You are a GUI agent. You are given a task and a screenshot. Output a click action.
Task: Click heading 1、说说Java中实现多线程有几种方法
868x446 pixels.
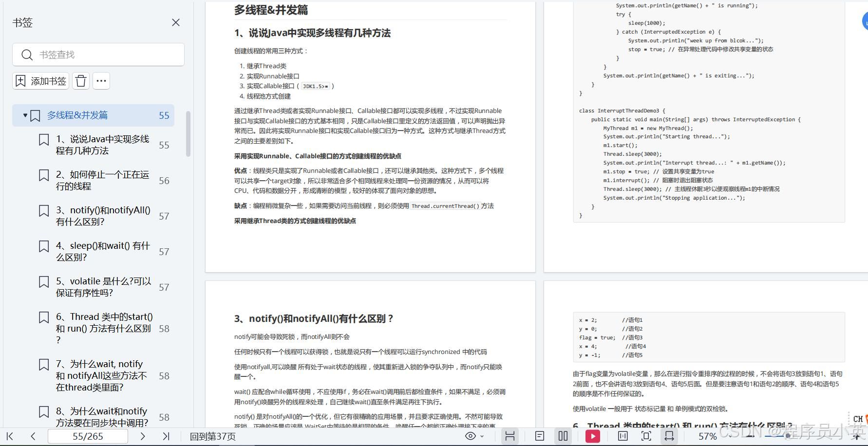[313, 33]
